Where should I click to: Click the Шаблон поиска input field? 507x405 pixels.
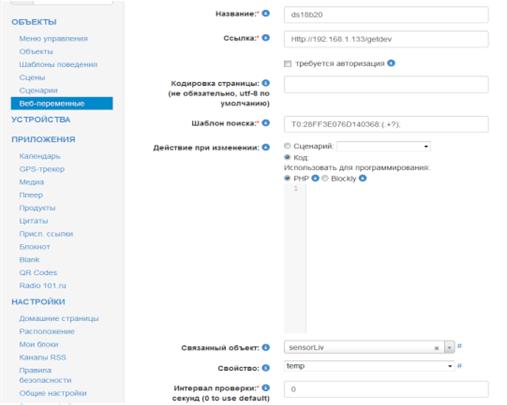(386, 124)
